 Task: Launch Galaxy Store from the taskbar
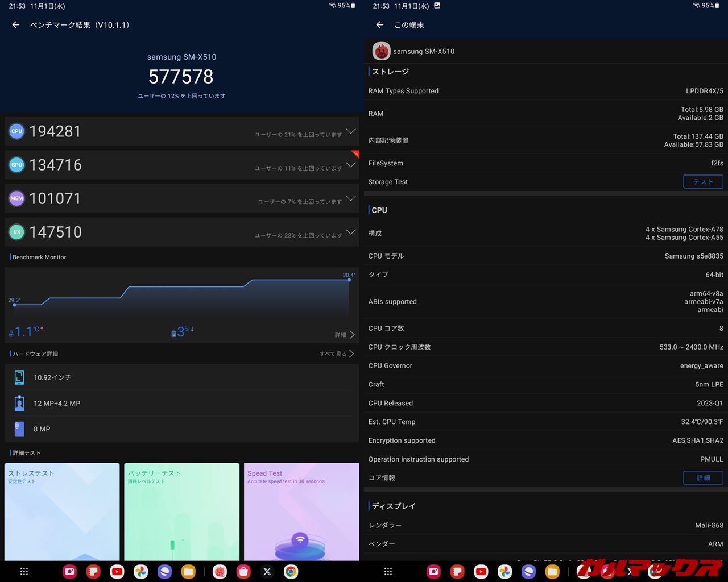(x=243, y=571)
